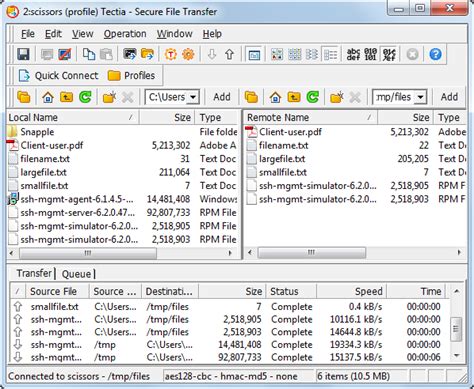The width and height of the screenshot is (474, 389).
Task: Create new remote folder icon
Action: [337, 97]
